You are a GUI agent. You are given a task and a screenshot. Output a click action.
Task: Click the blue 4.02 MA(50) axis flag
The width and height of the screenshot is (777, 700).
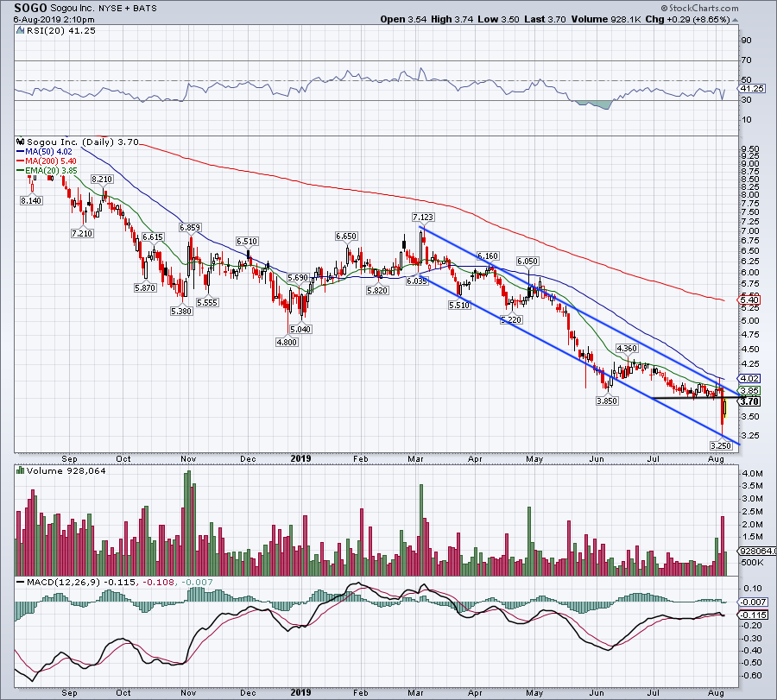click(x=749, y=379)
